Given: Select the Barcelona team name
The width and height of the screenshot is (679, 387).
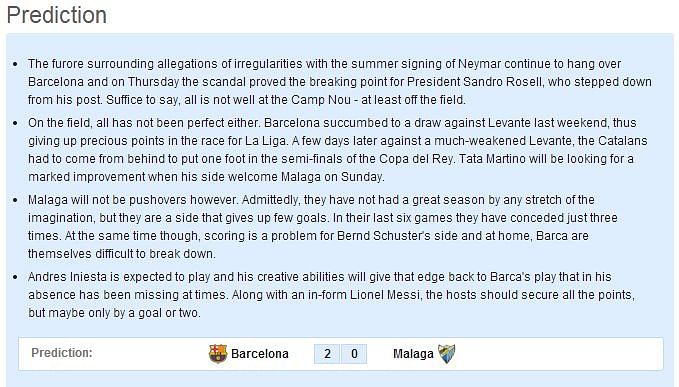Looking at the screenshot, I should click(x=260, y=354).
